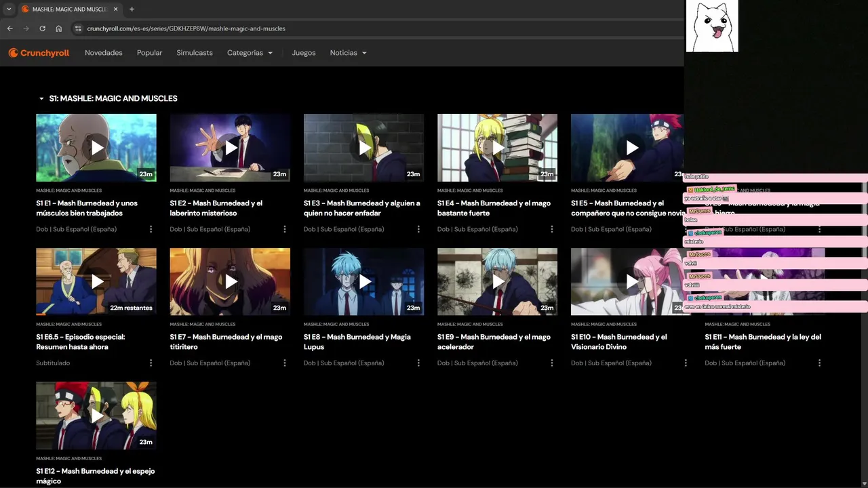Play episode S1 E12 thumbnail
The image size is (868, 488).
[x=96, y=415]
